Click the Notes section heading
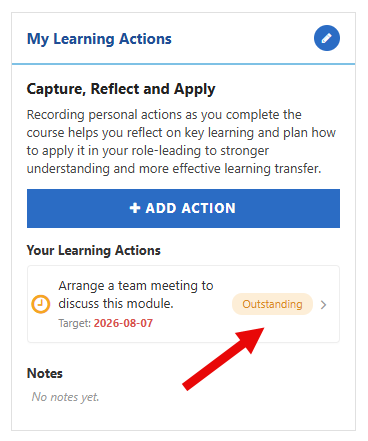Screen dimensions: 368x441 (x=45, y=373)
